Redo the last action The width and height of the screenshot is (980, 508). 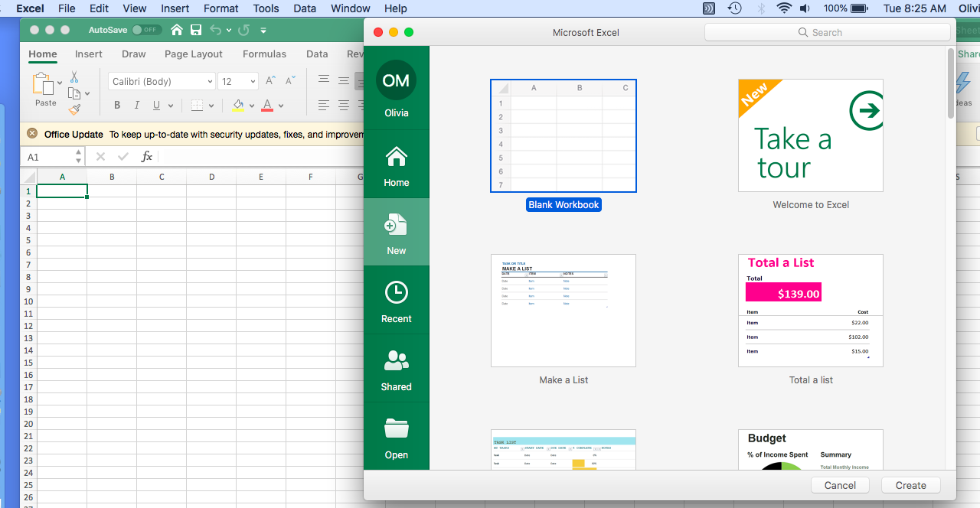(x=243, y=30)
